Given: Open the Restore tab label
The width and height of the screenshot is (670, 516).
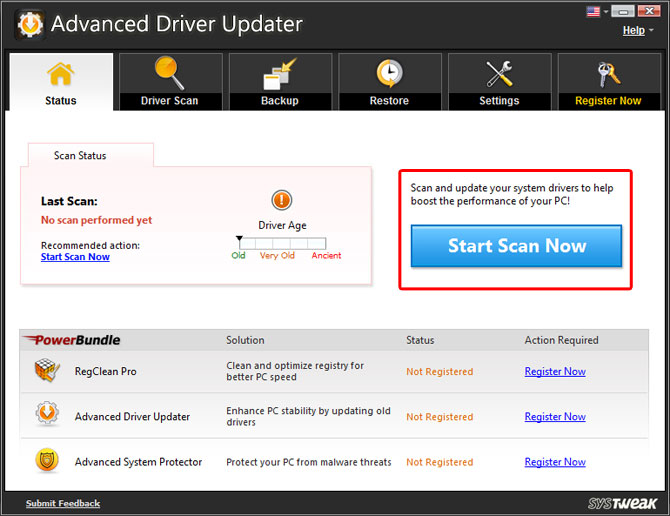Looking at the screenshot, I should [389, 101].
